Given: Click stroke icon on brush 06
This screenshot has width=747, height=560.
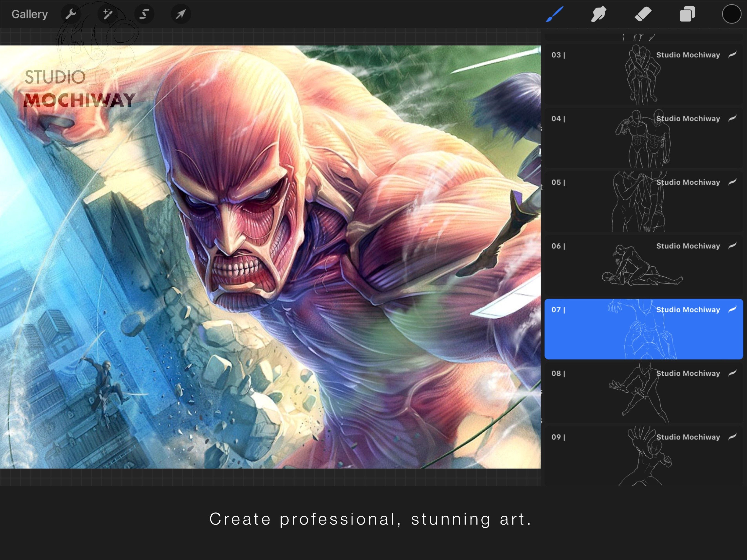Looking at the screenshot, I should (732, 245).
